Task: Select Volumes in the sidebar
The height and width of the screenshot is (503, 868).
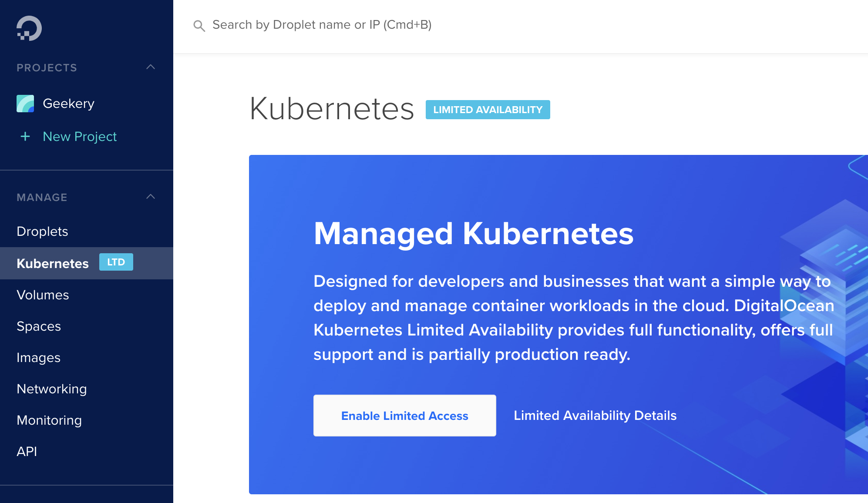Action: pyautogui.click(x=43, y=294)
